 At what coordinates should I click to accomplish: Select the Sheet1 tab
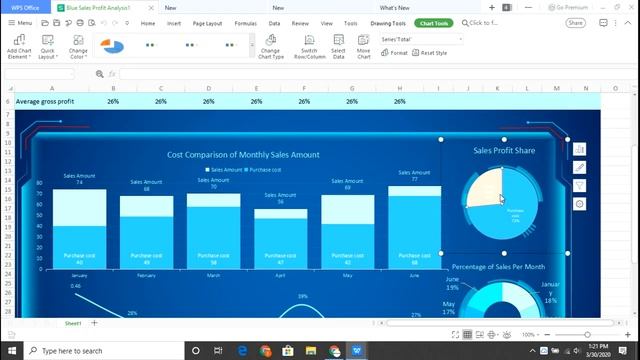tap(73, 323)
